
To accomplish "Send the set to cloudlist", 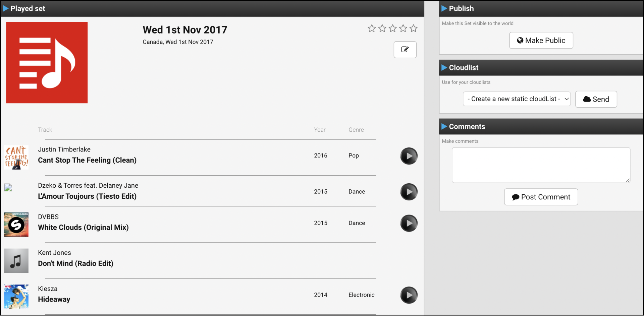I will (x=596, y=99).
